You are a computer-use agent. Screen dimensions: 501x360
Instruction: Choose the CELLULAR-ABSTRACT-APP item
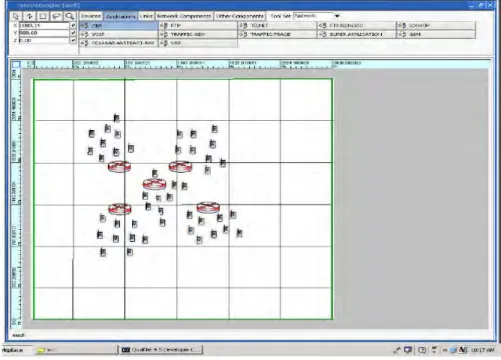click(118, 43)
